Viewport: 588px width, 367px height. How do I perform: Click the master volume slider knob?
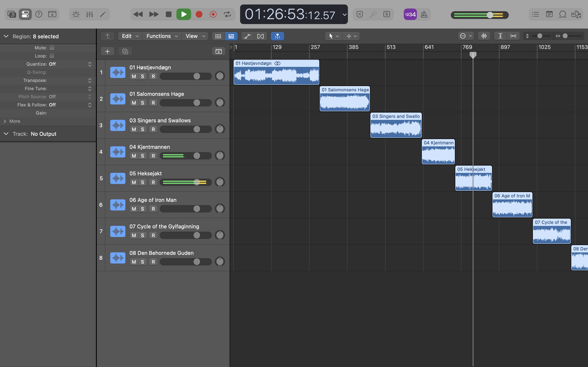click(x=490, y=15)
